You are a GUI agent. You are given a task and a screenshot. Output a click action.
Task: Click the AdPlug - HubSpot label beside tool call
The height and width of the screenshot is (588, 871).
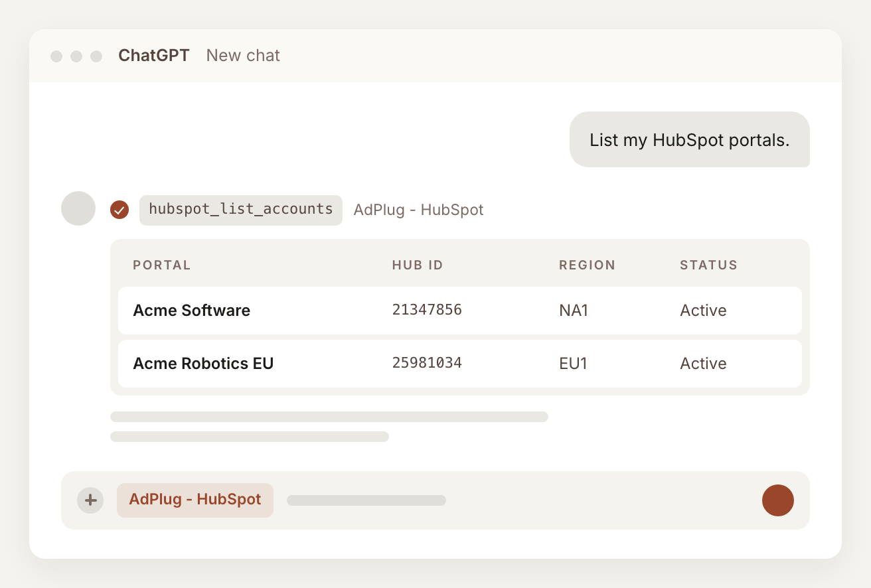point(418,210)
